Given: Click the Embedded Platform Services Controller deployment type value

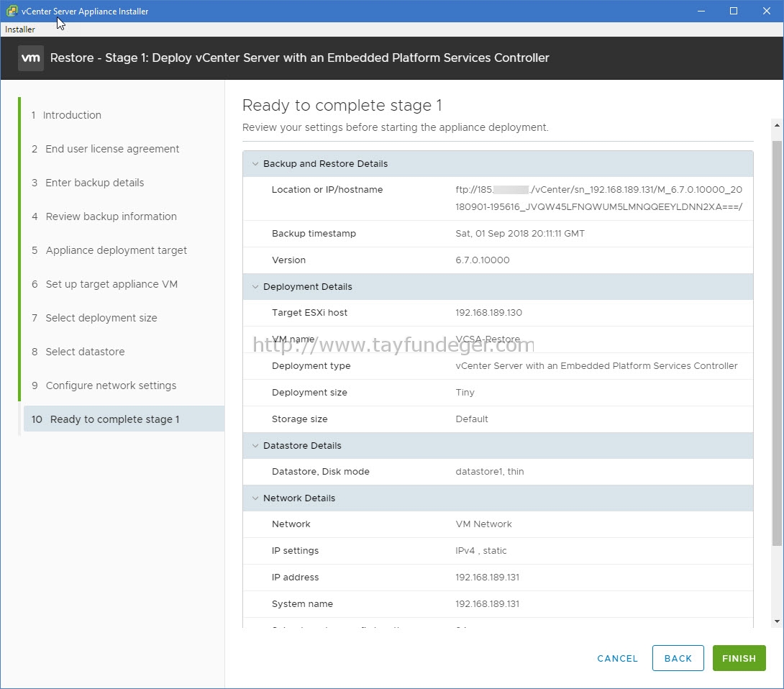Looking at the screenshot, I should pos(596,366).
